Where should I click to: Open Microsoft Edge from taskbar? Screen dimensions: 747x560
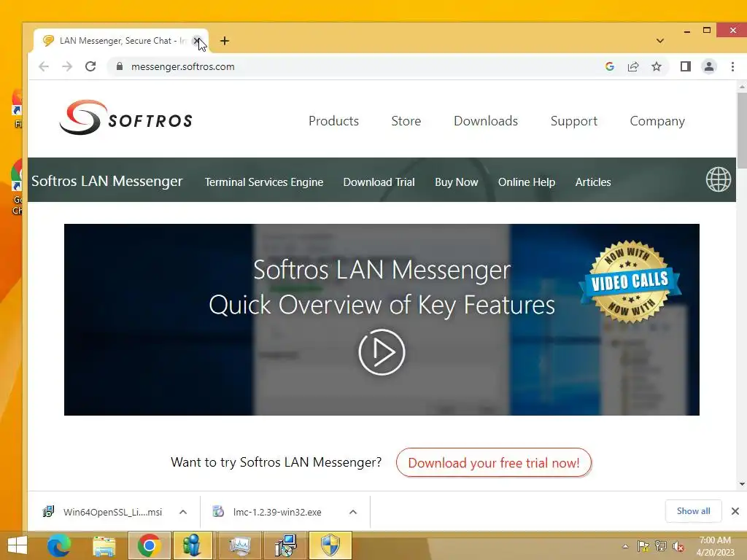(x=58, y=545)
